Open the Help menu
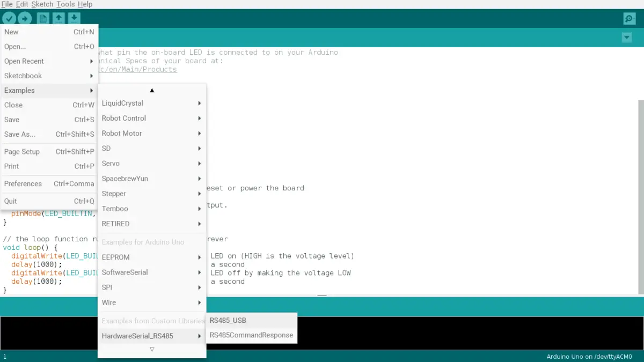 pyautogui.click(x=85, y=4)
